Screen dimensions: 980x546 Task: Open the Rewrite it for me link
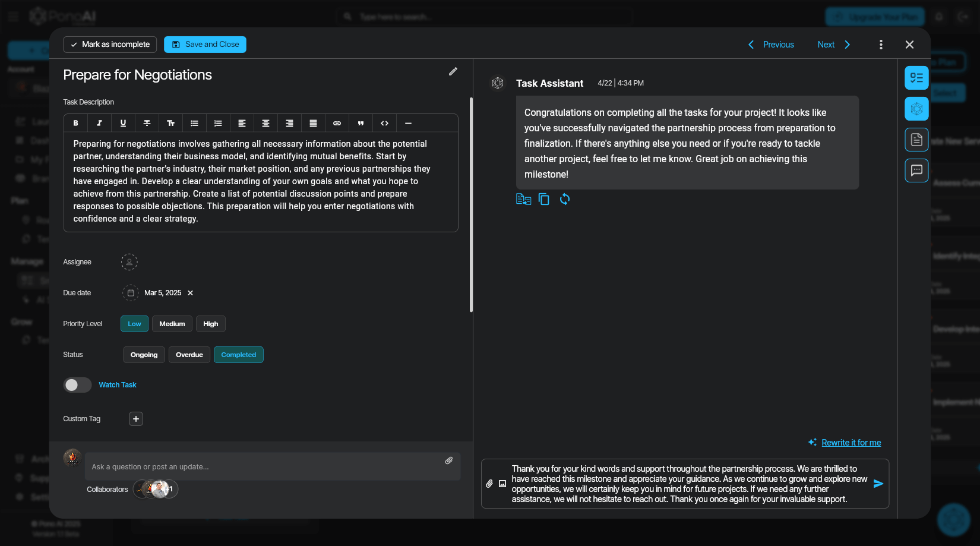(851, 442)
